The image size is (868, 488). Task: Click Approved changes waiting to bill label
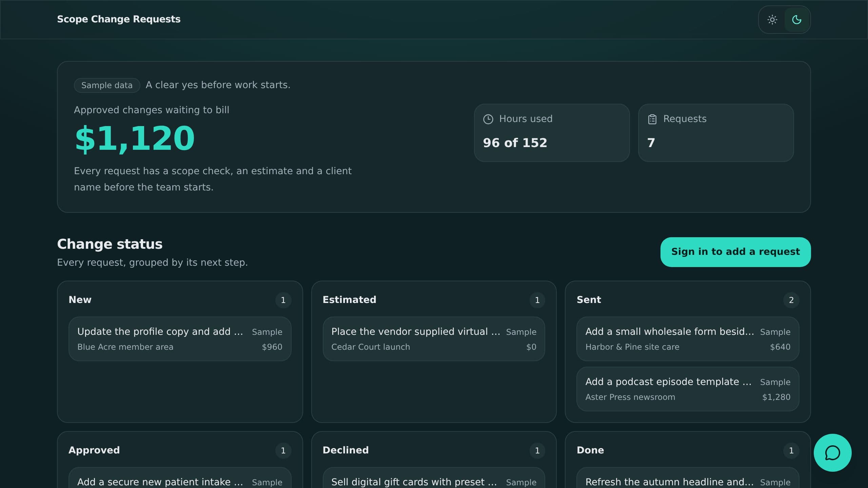pos(152,110)
